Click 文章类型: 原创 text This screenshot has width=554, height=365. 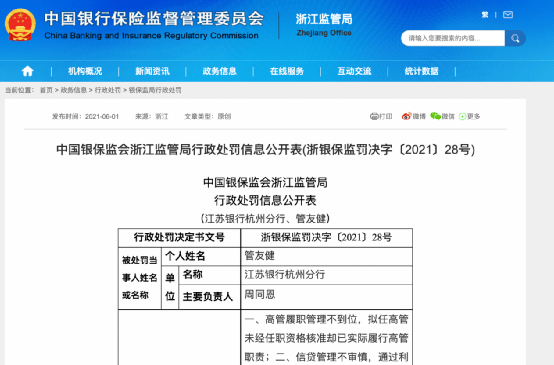208,117
